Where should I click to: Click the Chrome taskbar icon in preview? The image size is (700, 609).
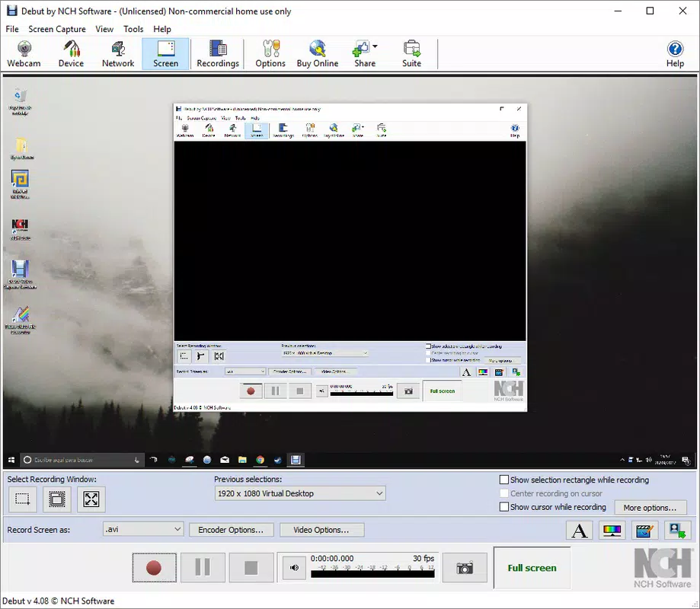(261, 460)
